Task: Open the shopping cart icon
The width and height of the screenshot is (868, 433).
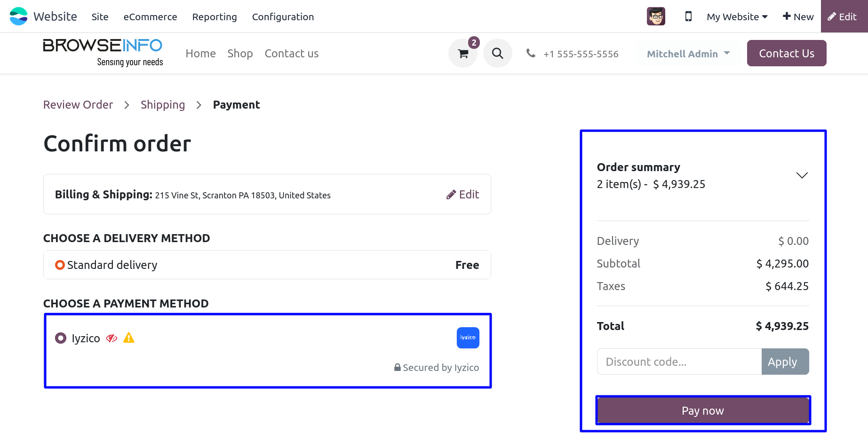Action: (463, 54)
